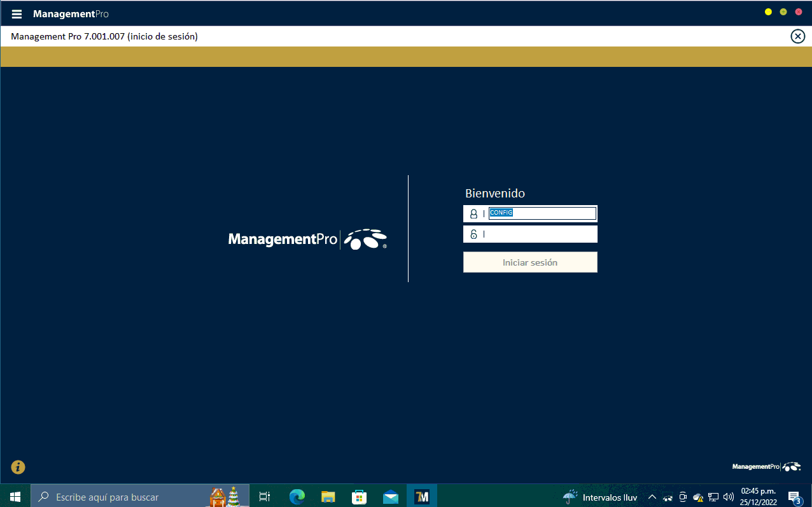The image size is (812, 507).
Task: Click the padlock icon beside the password field
Action: (473, 234)
